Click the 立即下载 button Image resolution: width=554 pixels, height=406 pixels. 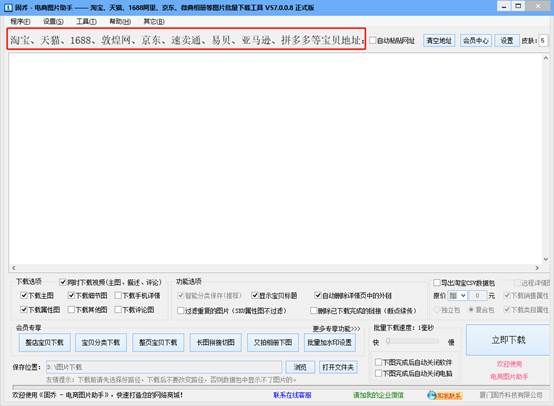[508, 340]
